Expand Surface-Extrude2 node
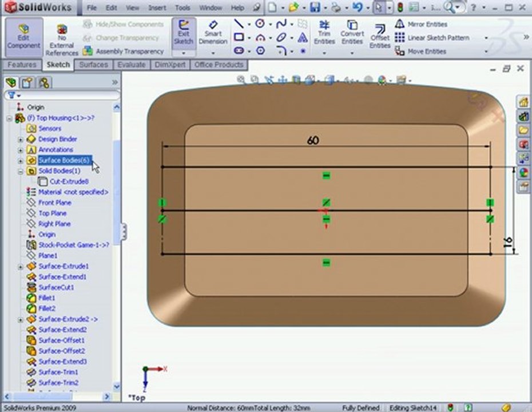Image resolution: width=532 pixels, height=412 pixels. click(21, 320)
